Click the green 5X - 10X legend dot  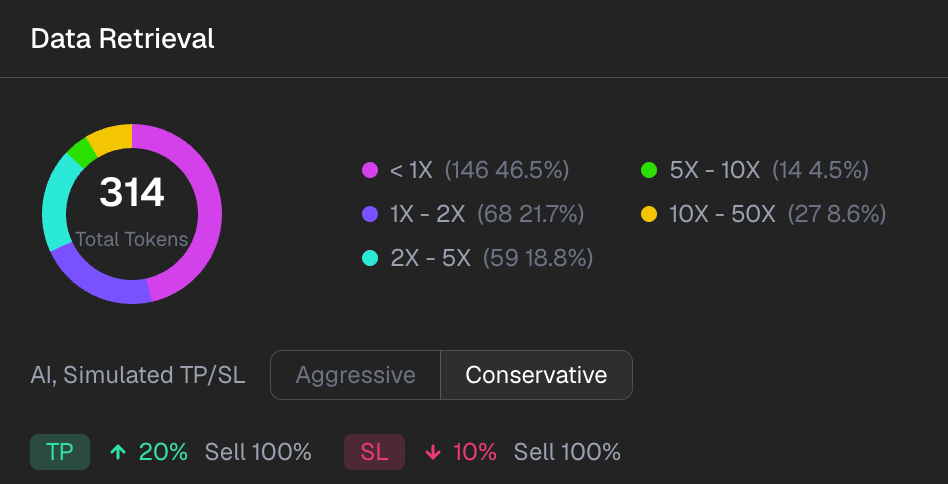point(649,170)
